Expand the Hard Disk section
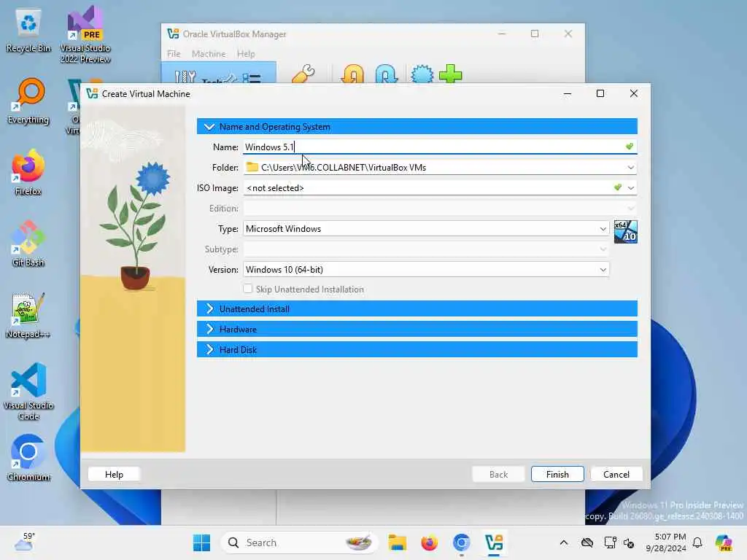This screenshot has width=747, height=560. coord(417,349)
